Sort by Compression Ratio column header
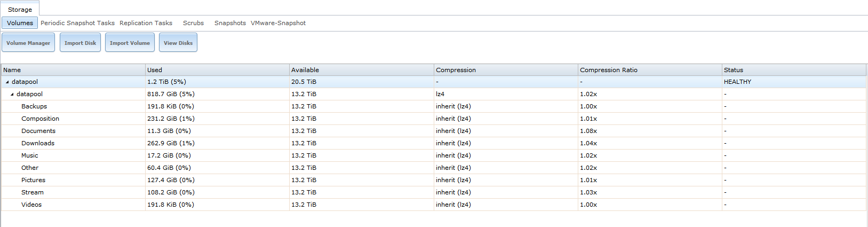868x227 pixels. coord(650,70)
